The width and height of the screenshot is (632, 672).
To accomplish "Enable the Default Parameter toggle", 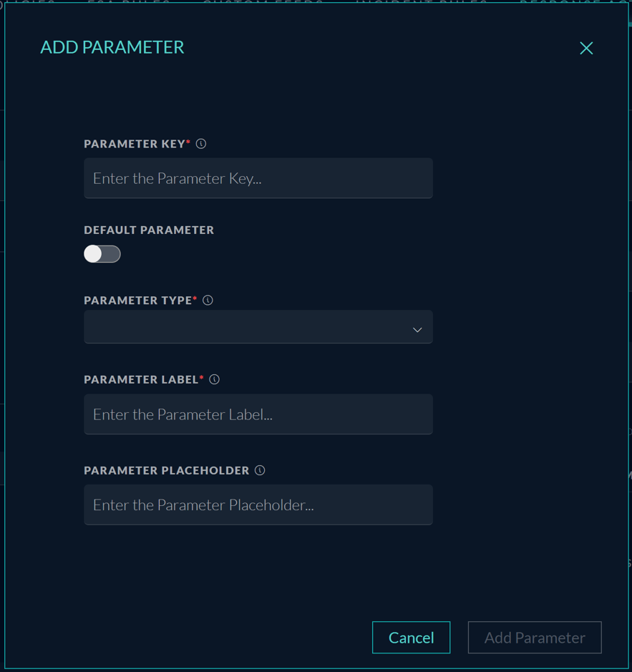I will [x=102, y=254].
